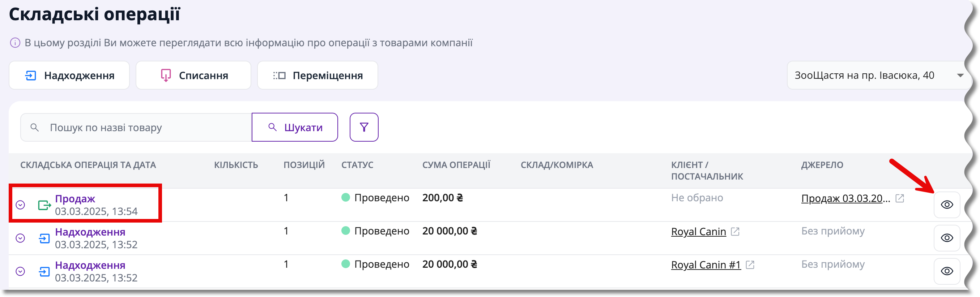
Task: Click the blue receipt icon of 20 000,00 Royal Canin row
Action: click(x=44, y=238)
